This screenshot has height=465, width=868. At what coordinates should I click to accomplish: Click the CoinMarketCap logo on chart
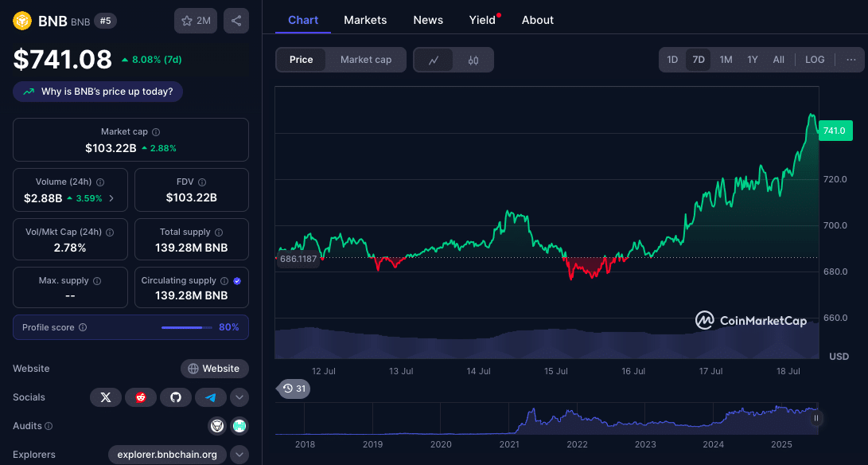pyautogui.click(x=750, y=320)
